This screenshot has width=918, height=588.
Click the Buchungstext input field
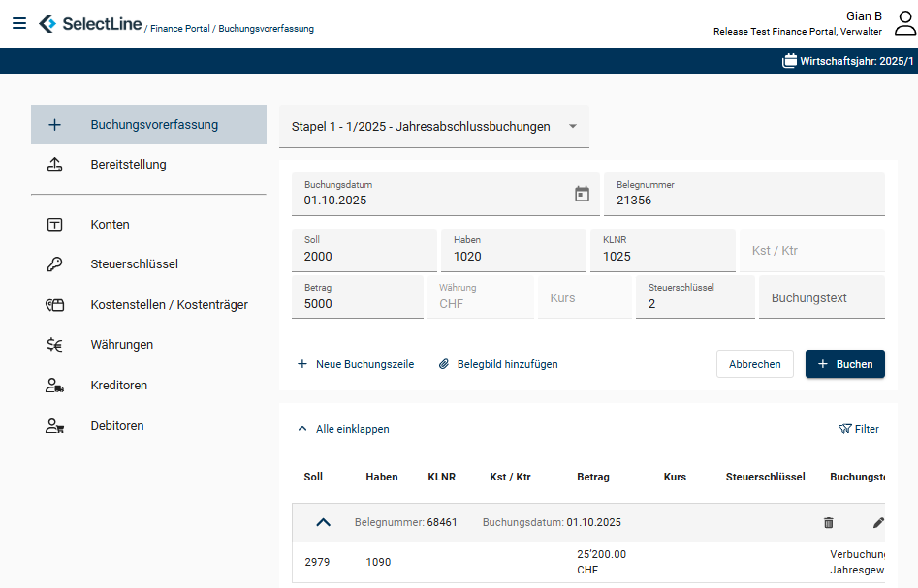820,298
